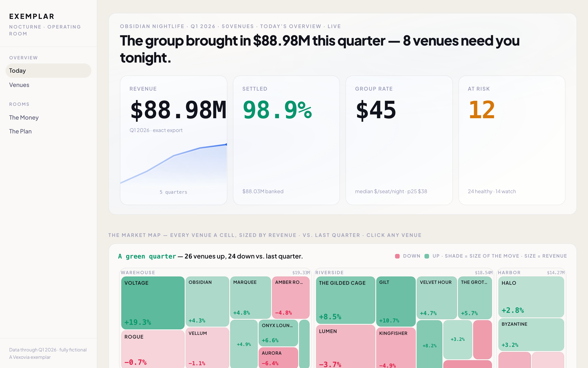The image size is (588, 368).
Task: Select the ROGUE venue cell
Action: pos(153,349)
